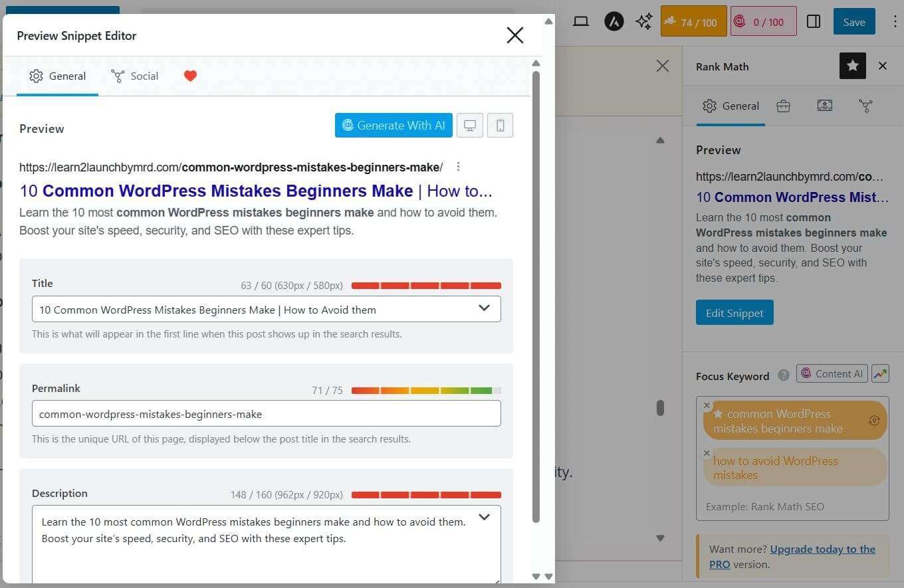Switch to the Social tab in snippet editor
Screen dimensions: 904x588
tap(135, 76)
